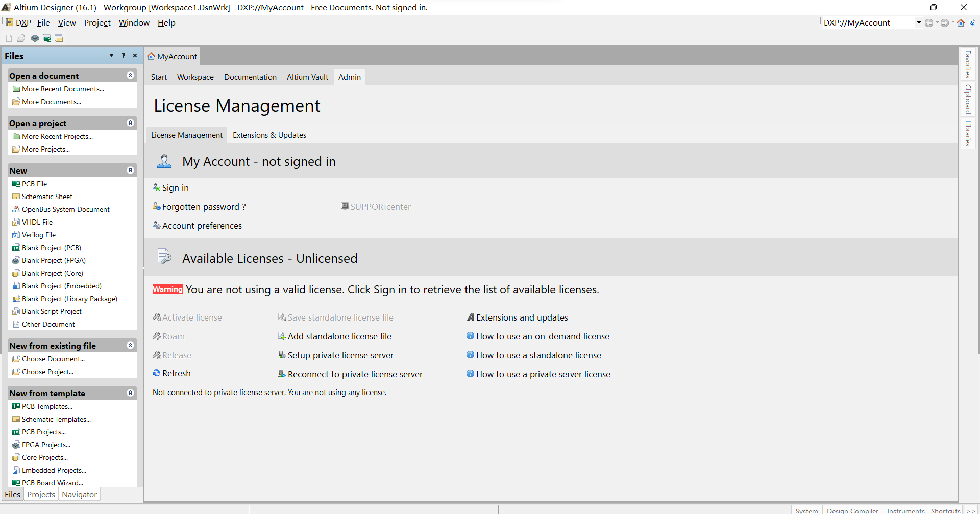Image resolution: width=980 pixels, height=514 pixels.
Task: Click the DXP://MyAccount address field
Action: point(868,23)
